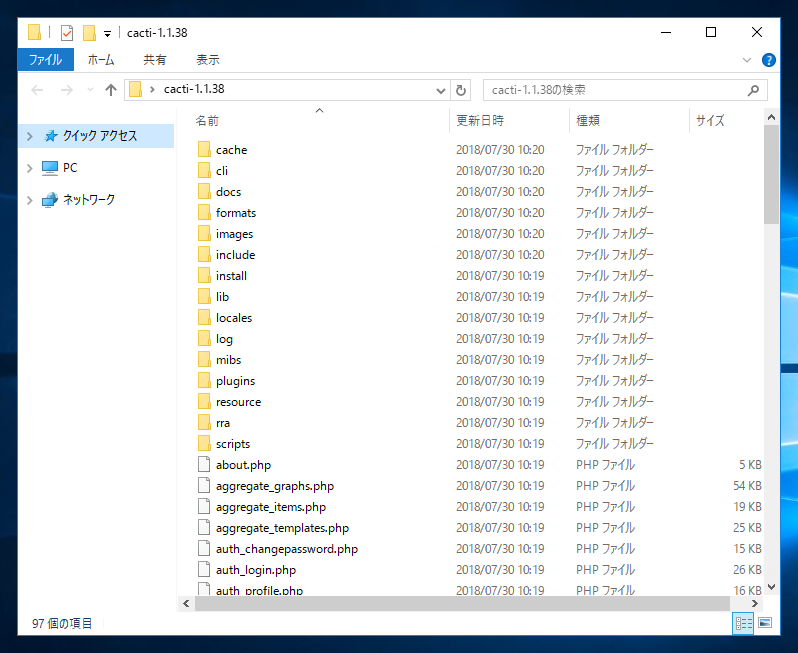Screen dimensions: 798x653
Task: Open the ファイル menu tab
Action: (45, 60)
